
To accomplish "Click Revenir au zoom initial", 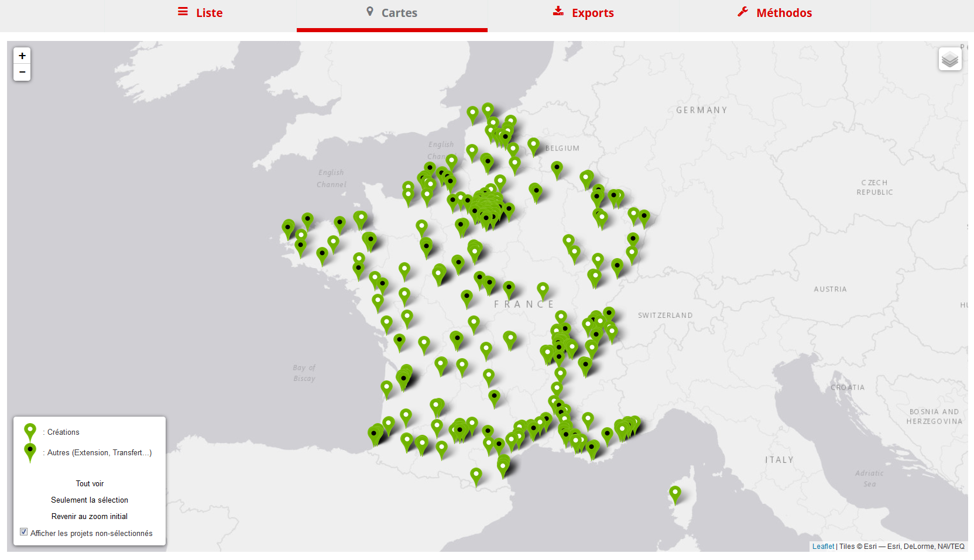I will (90, 516).
